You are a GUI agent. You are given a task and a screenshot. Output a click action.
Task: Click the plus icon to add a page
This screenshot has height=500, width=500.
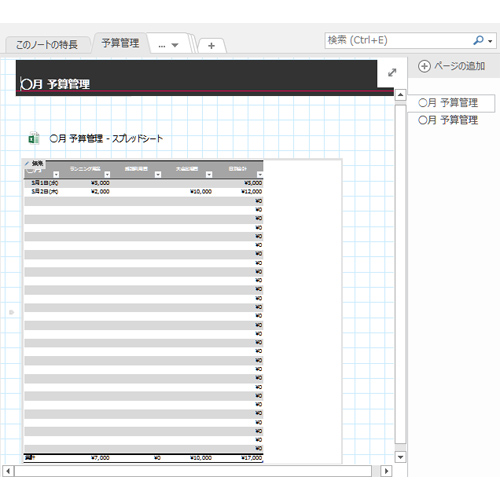tap(424, 66)
